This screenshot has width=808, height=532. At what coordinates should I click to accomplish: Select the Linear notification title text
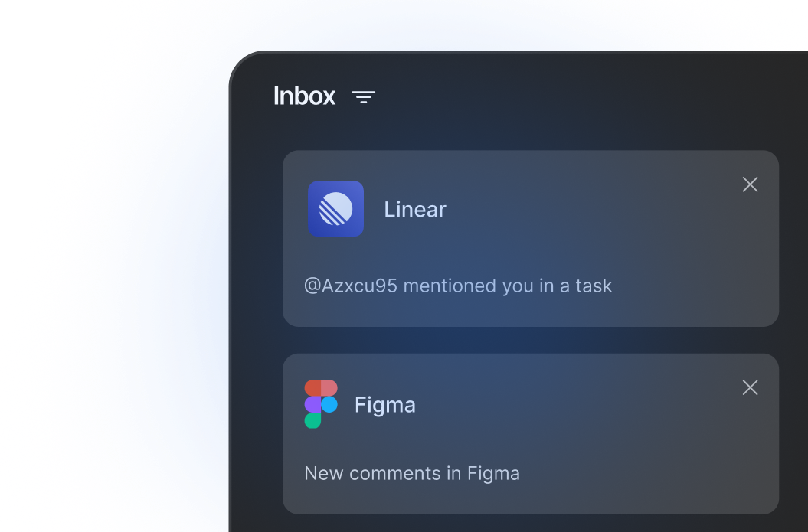point(415,209)
